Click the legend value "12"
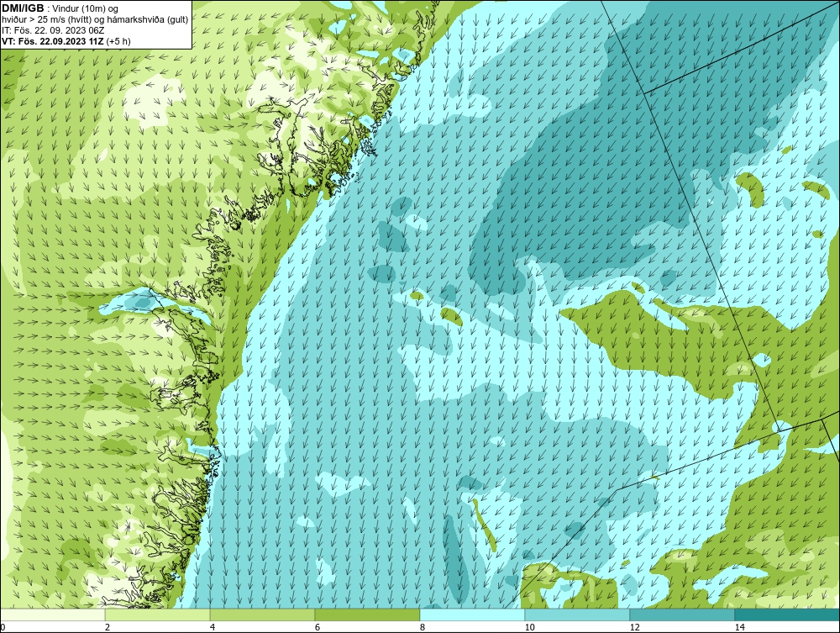 pyautogui.click(x=635, y=627)
